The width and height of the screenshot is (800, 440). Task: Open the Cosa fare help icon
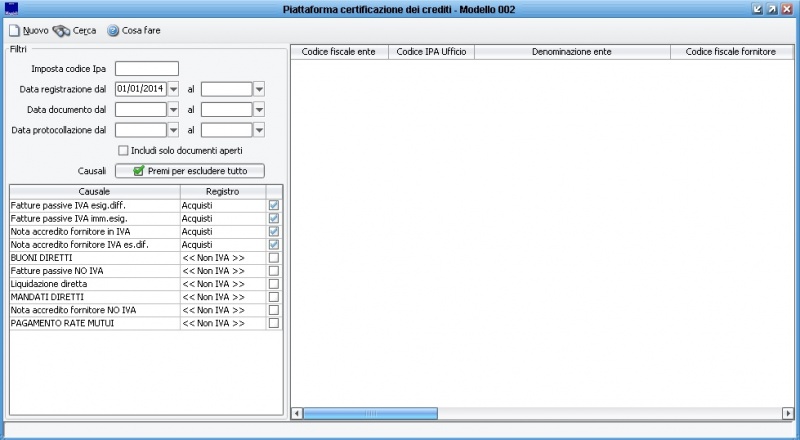(113, 31)
